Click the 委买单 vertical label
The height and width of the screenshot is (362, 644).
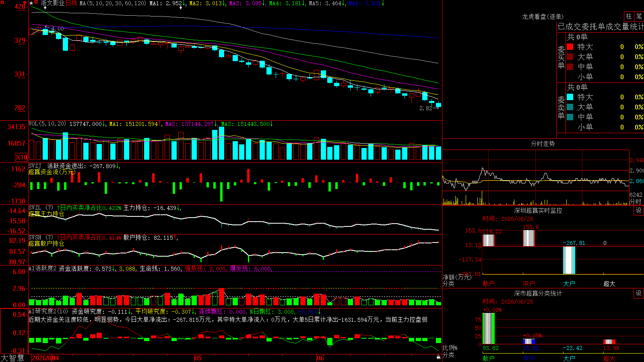(561, 57)
